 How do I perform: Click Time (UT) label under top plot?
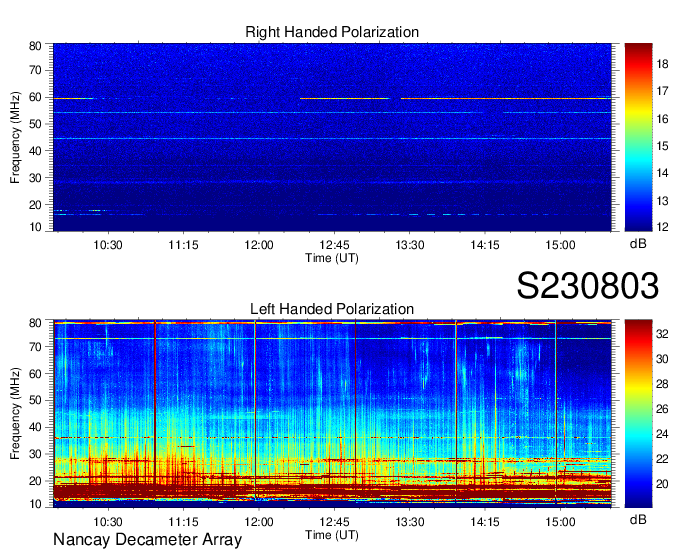point(332,258)
